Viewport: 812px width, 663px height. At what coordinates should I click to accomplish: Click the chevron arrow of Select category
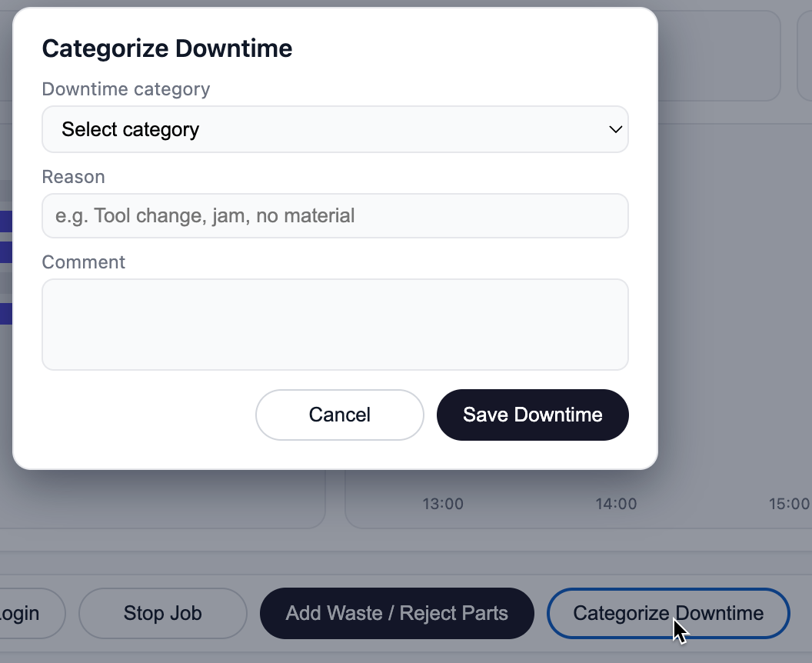615,129
